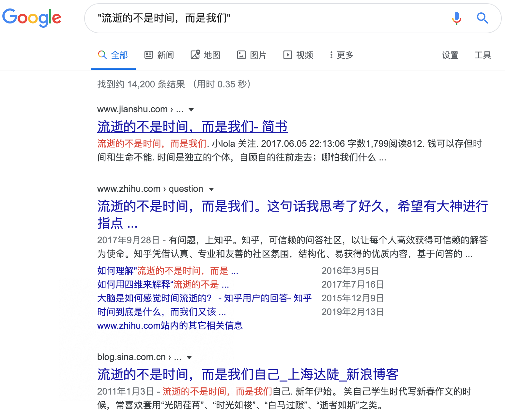Image resolution: width=505 pixels, height=420 pixels.
Task: Click the date 2016年3月5日
Action: (350, 271)
